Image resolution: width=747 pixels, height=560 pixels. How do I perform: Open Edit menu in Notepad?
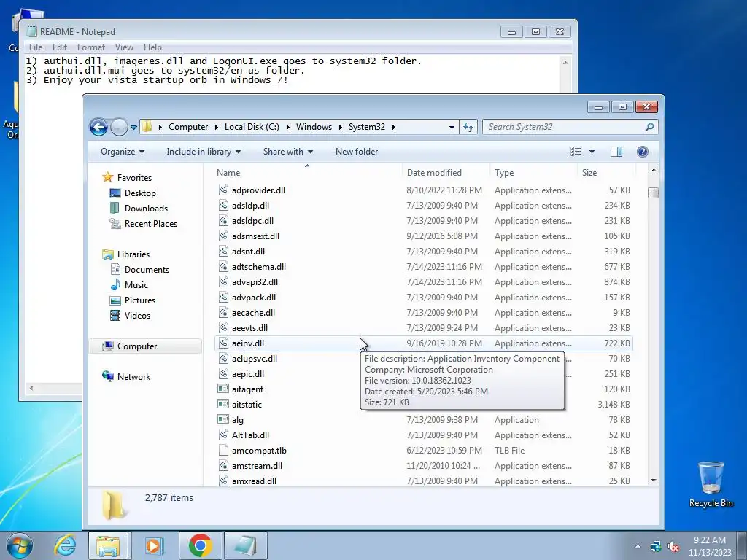click(x=60, y=47)
